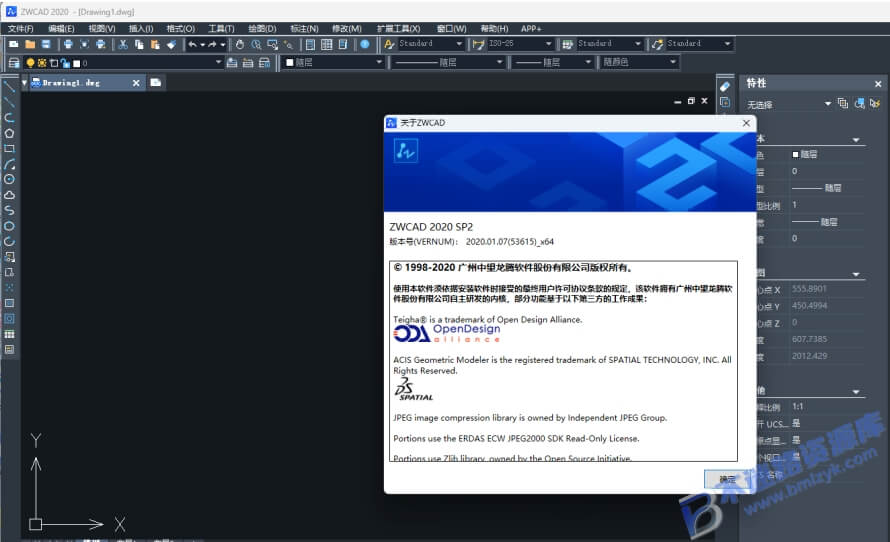890x542 pixels.
Task: Select the Revision Cloud tool
Action: coord(9,195)
